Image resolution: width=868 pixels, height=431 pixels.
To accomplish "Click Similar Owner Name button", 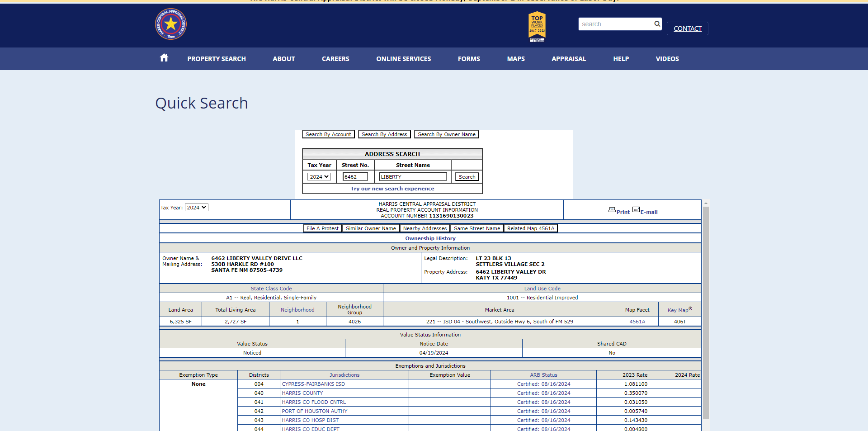I will coord(371,228).
